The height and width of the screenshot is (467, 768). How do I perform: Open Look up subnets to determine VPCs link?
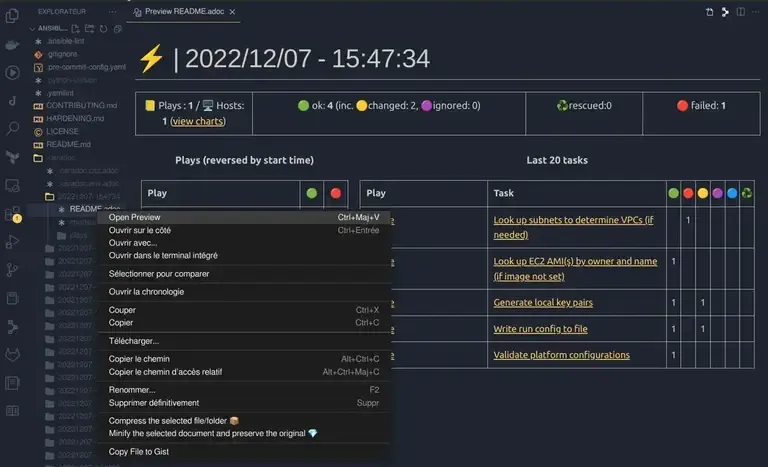click(x=573, y=227)
